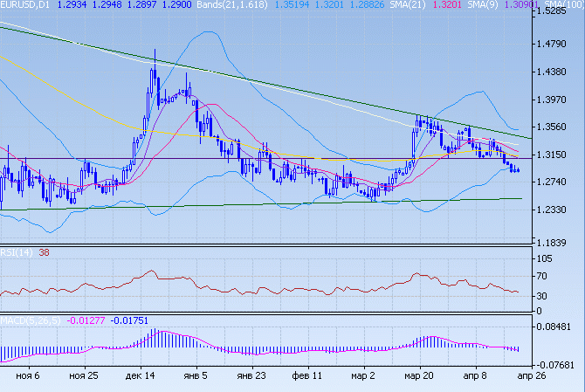Click the ноя 6 date label

coord(28,375)
